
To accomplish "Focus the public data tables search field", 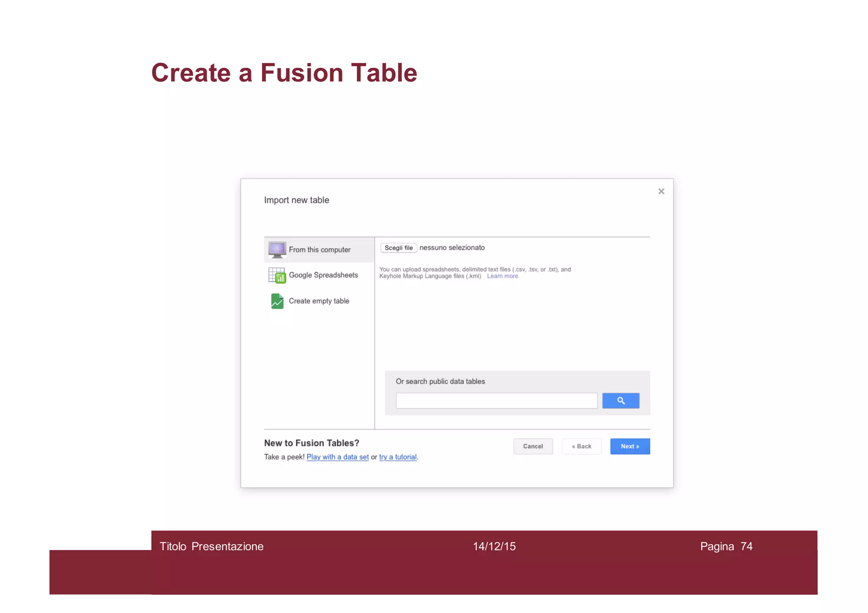I will [x=496, y=400].
